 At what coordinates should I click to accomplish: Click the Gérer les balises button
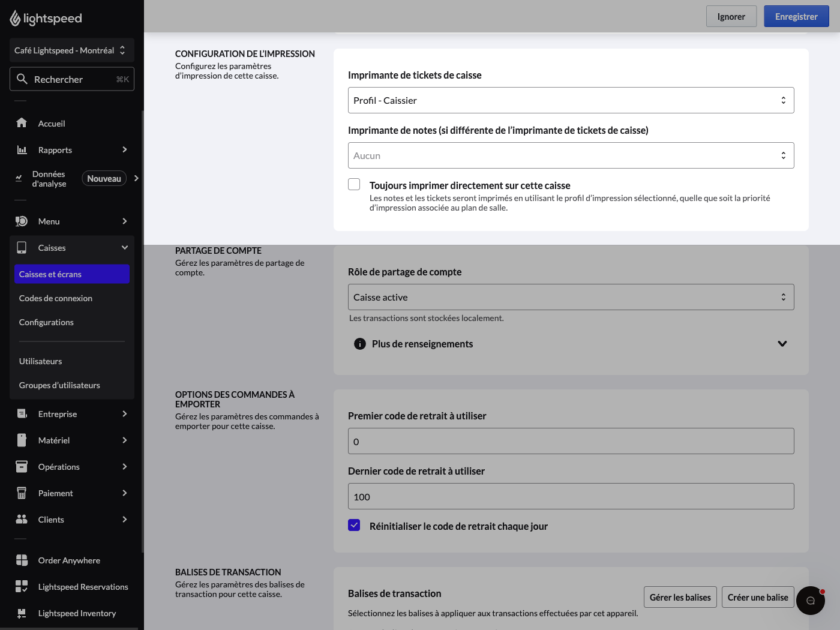[x=680, y=597]
